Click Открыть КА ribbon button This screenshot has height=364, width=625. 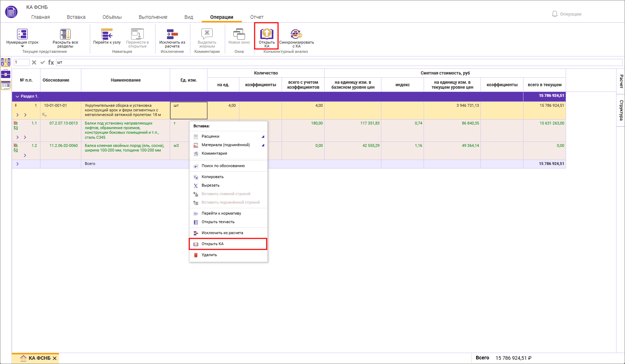coord(267,36)
